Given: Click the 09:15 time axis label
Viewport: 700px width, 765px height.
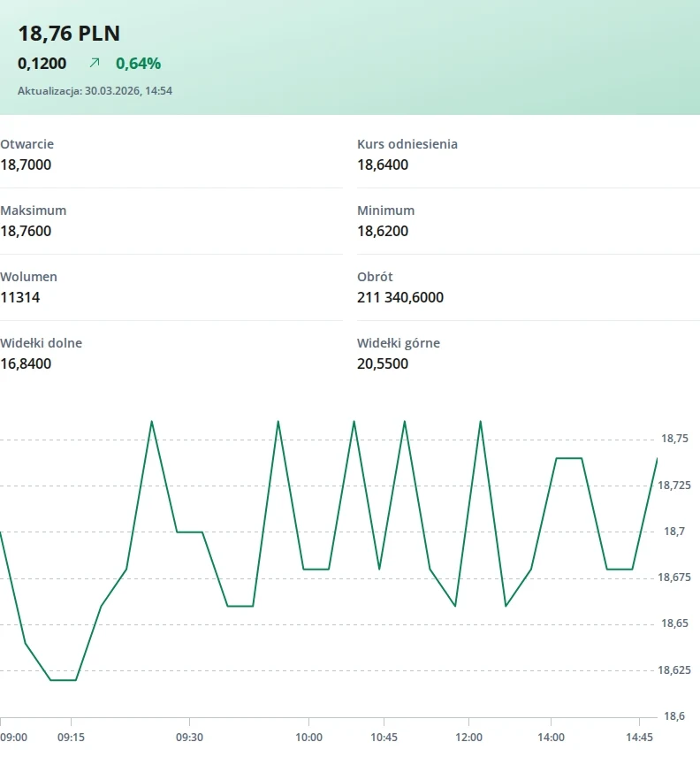Looking at the screenshot, I should pos(72,738).
